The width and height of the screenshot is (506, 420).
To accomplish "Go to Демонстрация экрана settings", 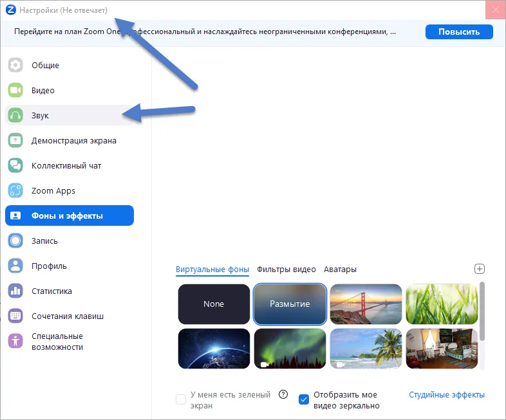I will click(70, 141).
